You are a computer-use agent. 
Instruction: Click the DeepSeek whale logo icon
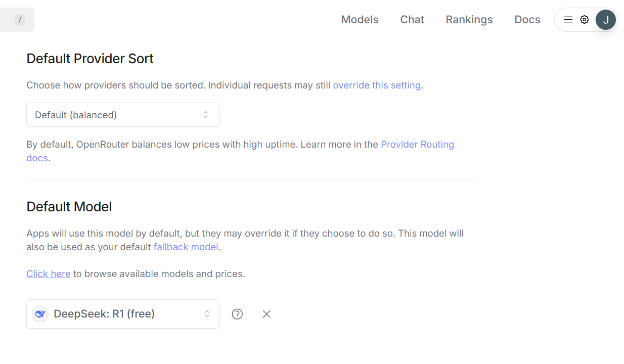click(40, 314)
